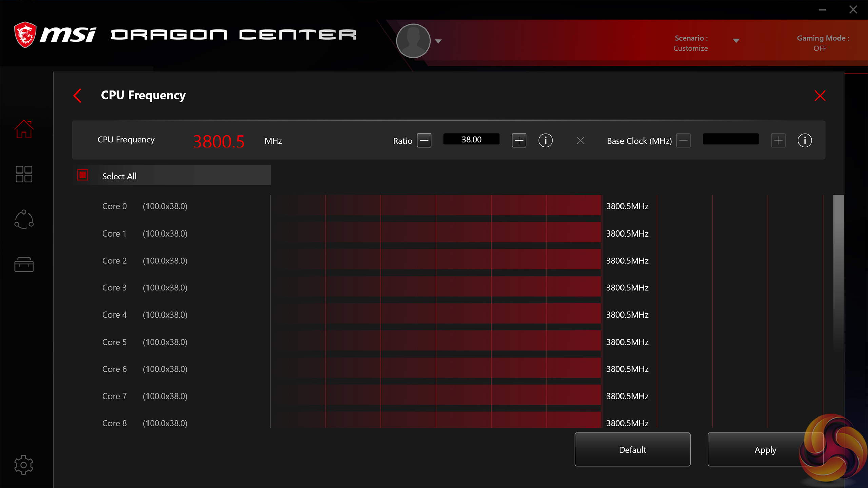Click the red back arrow
Screen dimensions: 868x488
tap(78, 96)
